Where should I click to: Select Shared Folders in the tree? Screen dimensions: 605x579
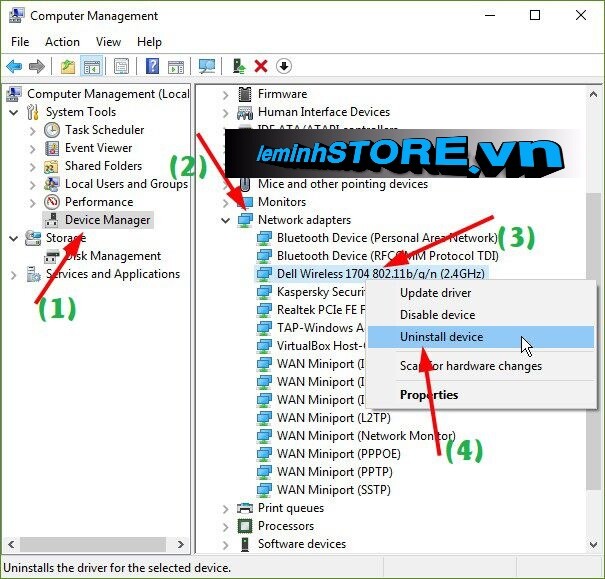[x=103, y=166]
